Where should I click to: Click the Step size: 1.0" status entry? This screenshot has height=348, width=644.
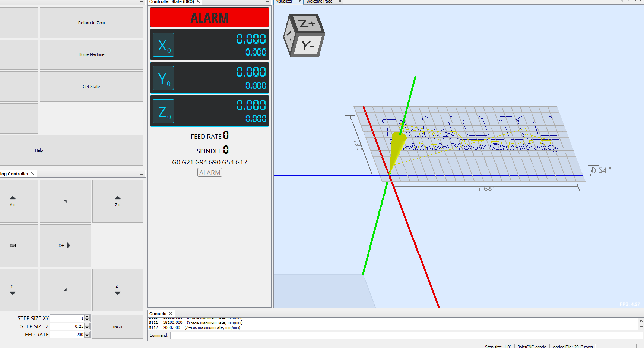click(x=498, y=347)
